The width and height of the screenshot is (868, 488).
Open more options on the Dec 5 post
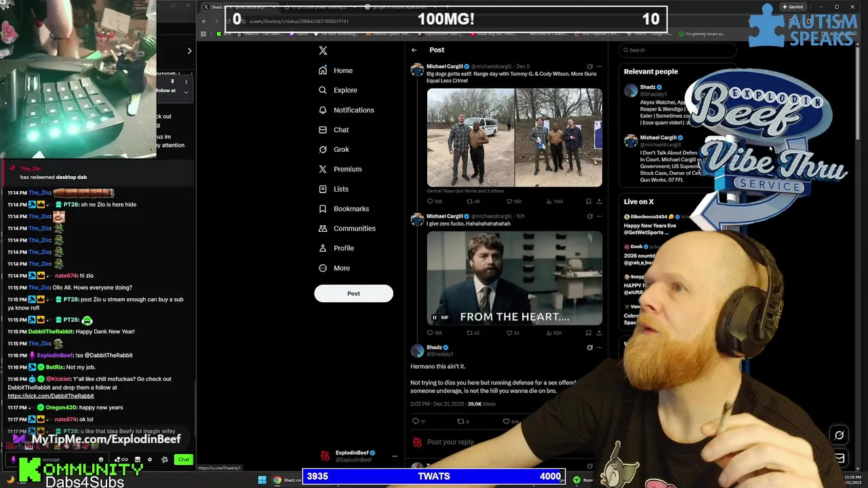(599, 66)
